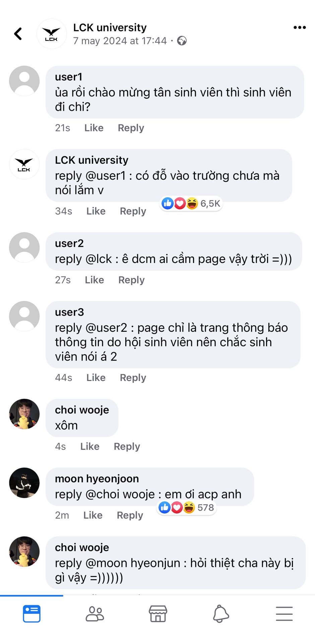Screen dimensions: 315x644
Task: Like user2's comment about the page
Action: click(x=94, y=280)
